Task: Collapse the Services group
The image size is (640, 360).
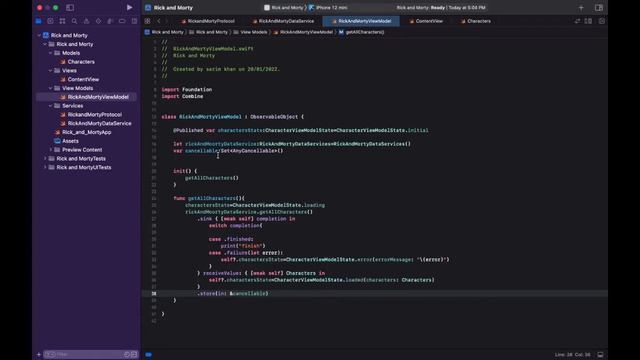Action: point(51,106)
